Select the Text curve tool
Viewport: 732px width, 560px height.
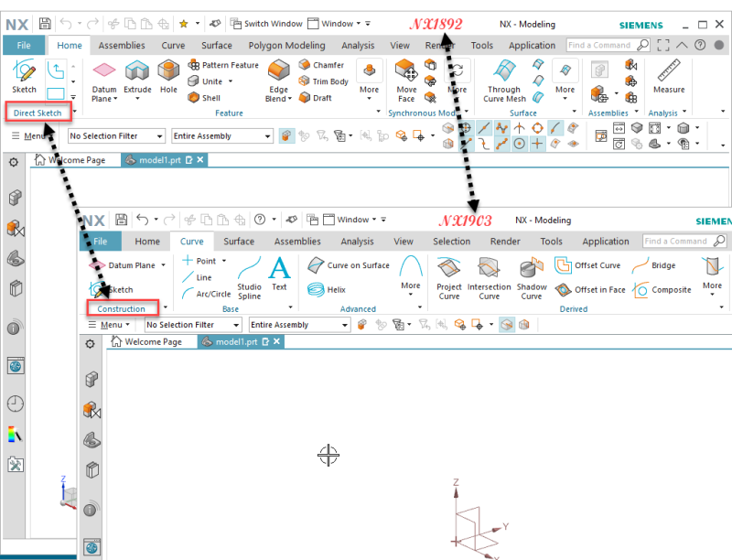pos(279,274)
